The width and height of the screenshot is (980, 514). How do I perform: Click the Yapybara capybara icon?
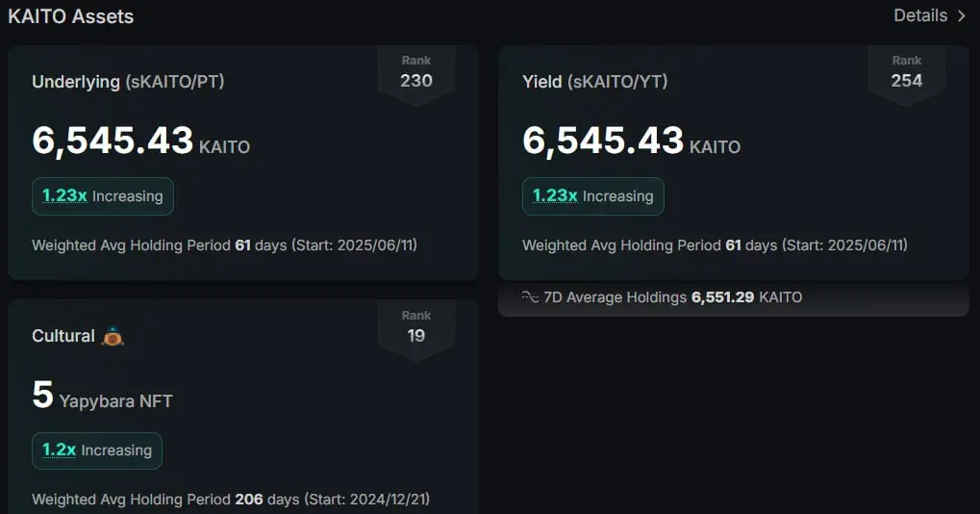pos(113,336)
